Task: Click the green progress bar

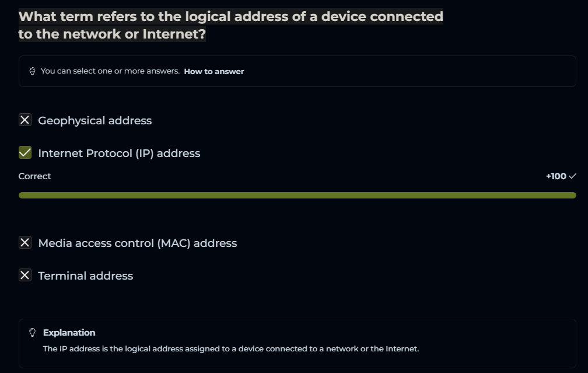Action: pos(297,195)
